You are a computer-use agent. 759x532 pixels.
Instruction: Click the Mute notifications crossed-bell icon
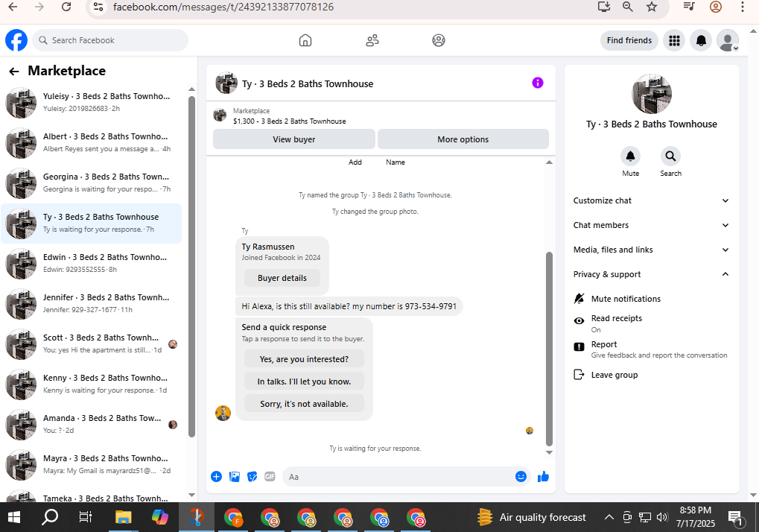coord(579,299)
